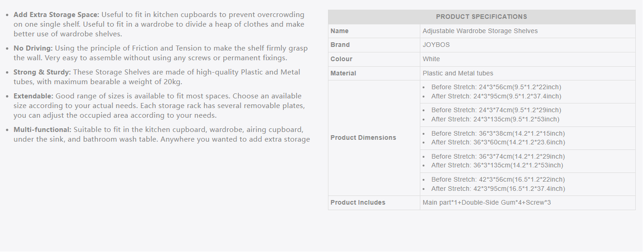The image size is (644, 252).
Task: Select the Colour row label
Action: 341,59
